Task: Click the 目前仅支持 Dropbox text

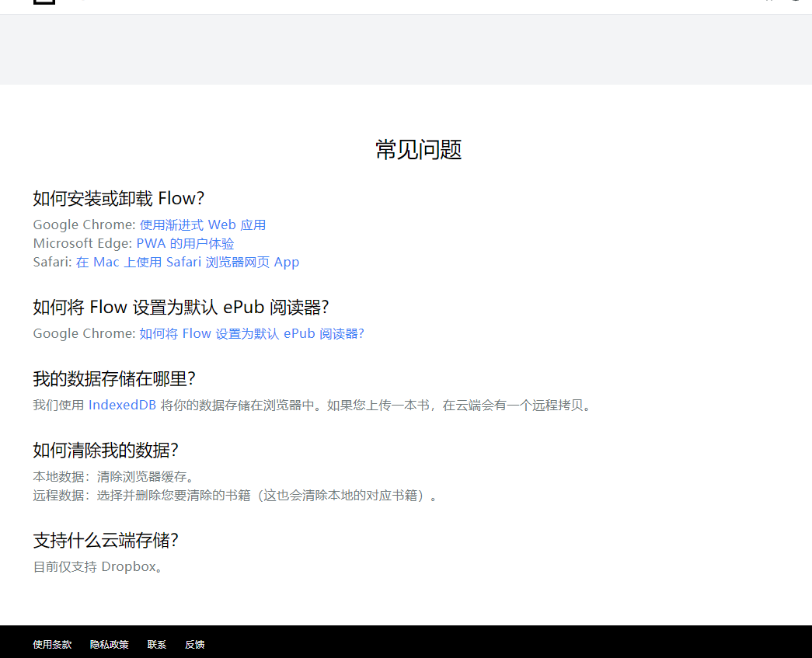Action: point(99,566)
